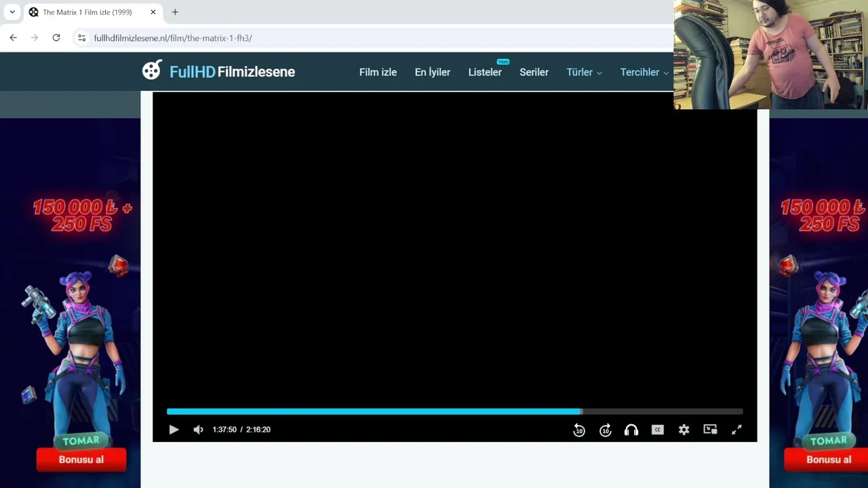This screenshot has height=488, width=868.
Task: Rewind the video 10 seconds
Action: click(579, 430)
